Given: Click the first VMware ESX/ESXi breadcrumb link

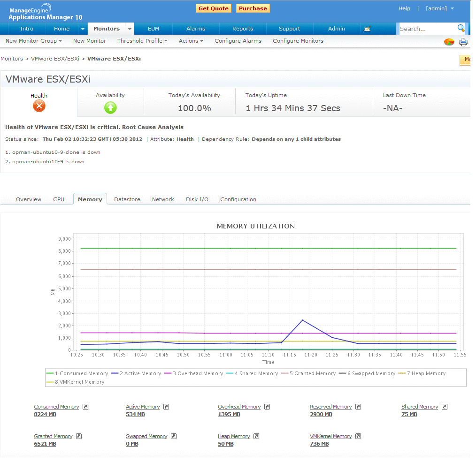Looking at the screenshot, I should (55, 59).
